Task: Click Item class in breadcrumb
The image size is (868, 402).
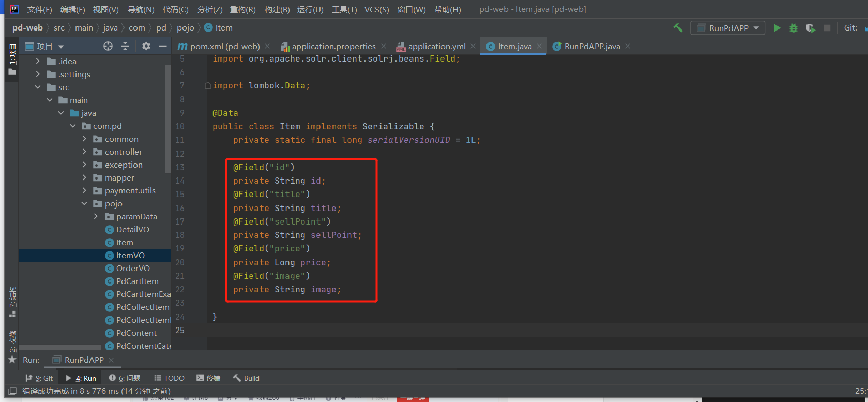Action: (x=218, y=28)
